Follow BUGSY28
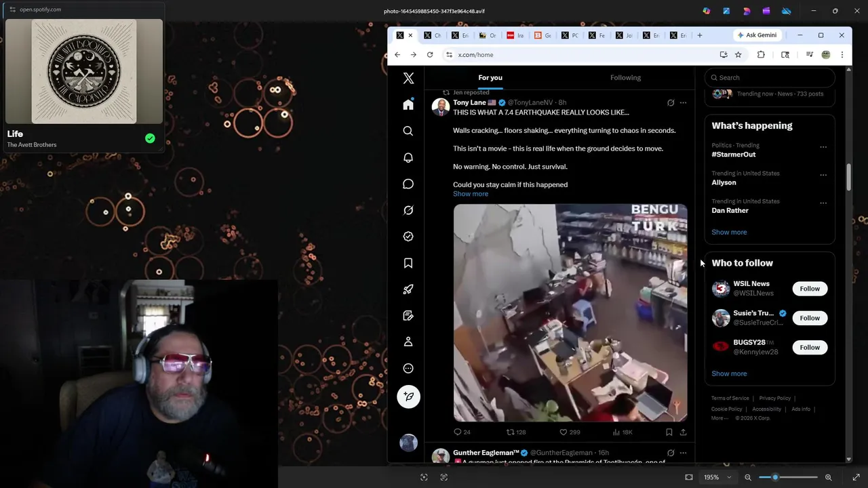This screenshot has width=868, height=488. pyautogui.click(x=810, y=347)
